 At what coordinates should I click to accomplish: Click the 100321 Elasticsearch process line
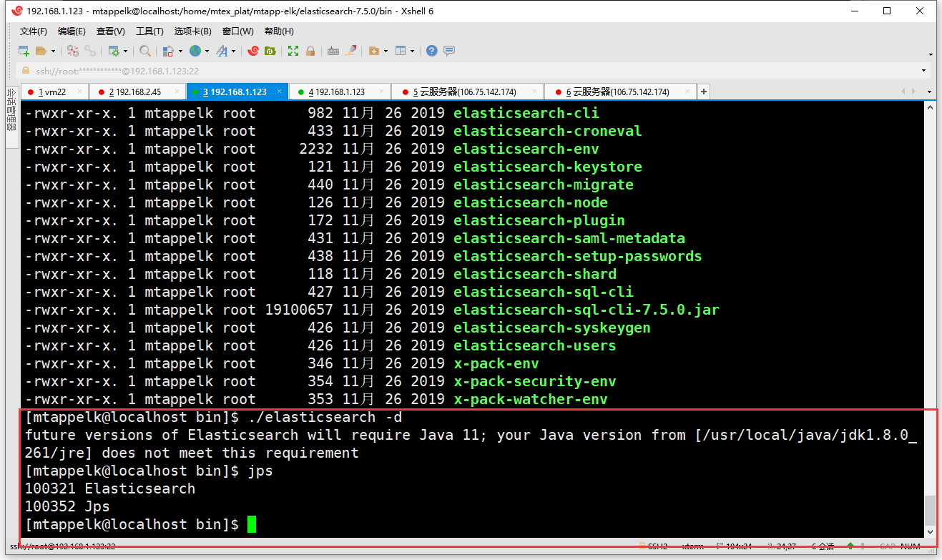(109, 488)
